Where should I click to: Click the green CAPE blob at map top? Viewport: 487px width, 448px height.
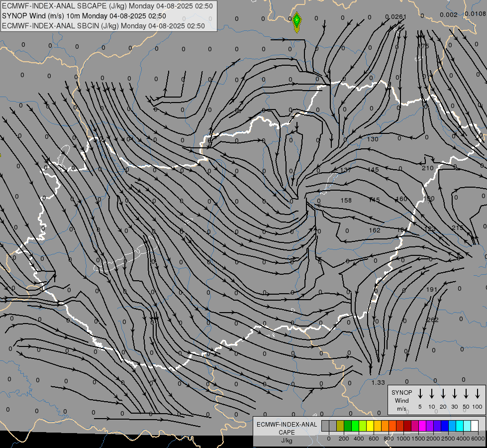[297, 22]
